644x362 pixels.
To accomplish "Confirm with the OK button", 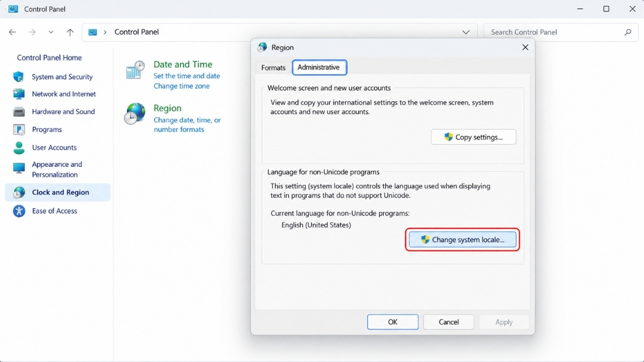I will point(393,322).
